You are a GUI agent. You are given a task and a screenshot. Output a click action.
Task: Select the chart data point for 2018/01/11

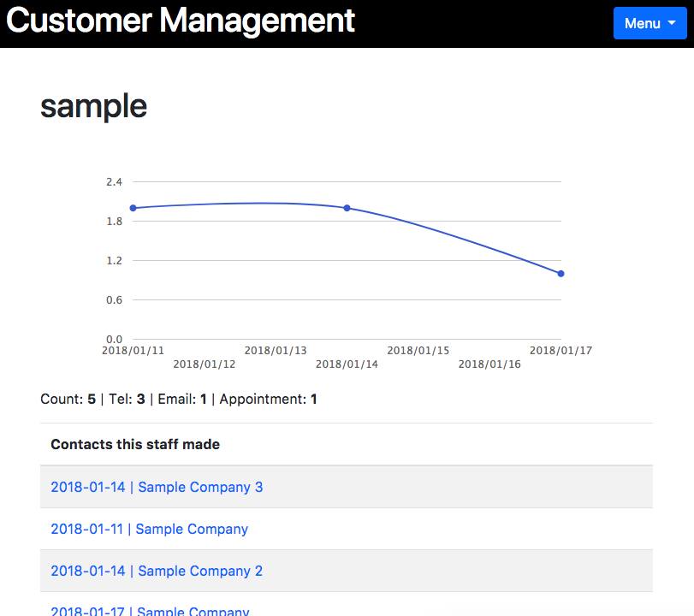pyautogui.click(x=133, y=208)
